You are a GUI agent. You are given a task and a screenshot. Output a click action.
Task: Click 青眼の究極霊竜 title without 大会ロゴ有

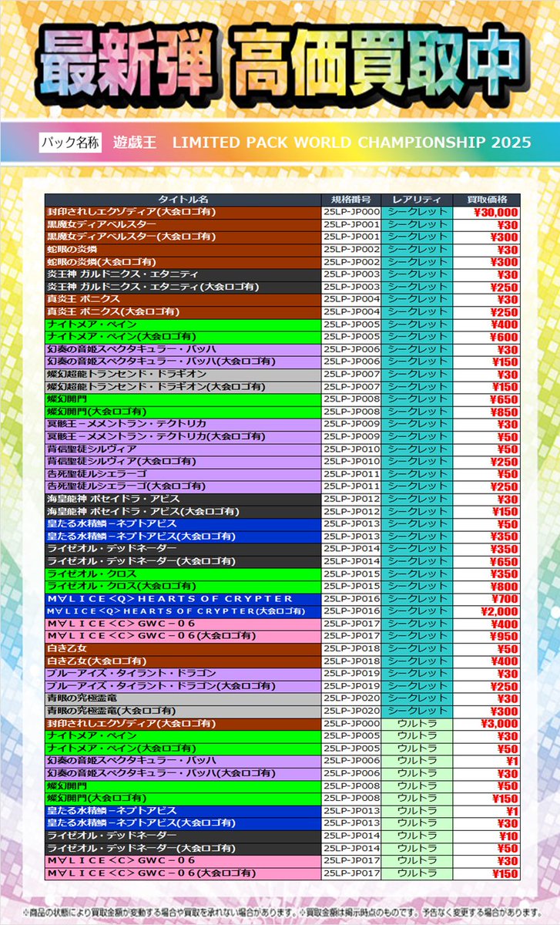coord(183,698)
